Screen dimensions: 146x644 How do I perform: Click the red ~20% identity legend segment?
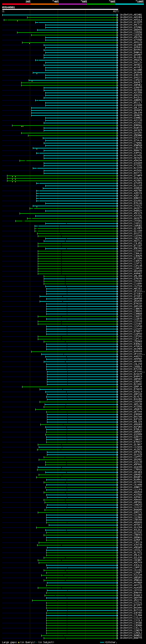tap(16, 4)
